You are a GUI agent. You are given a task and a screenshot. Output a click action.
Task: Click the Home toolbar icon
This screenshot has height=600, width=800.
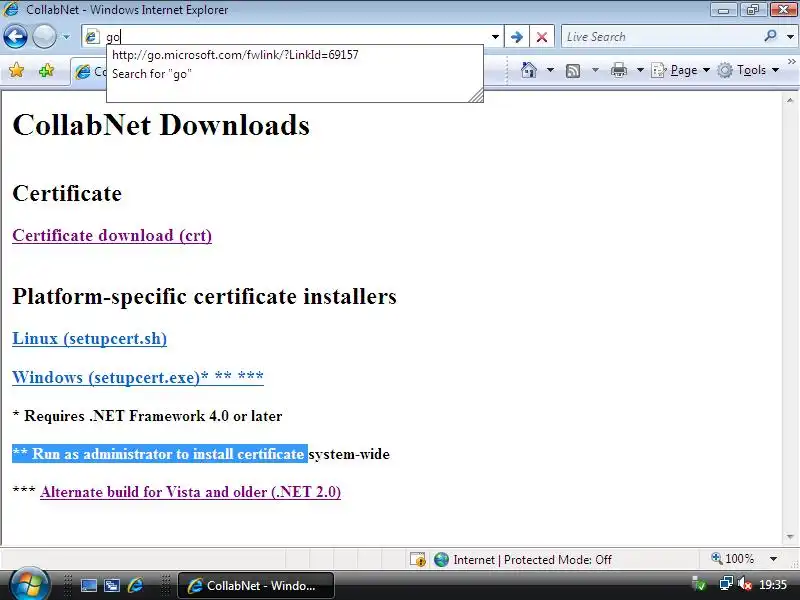pyautogui.click(x=529, y=70)
